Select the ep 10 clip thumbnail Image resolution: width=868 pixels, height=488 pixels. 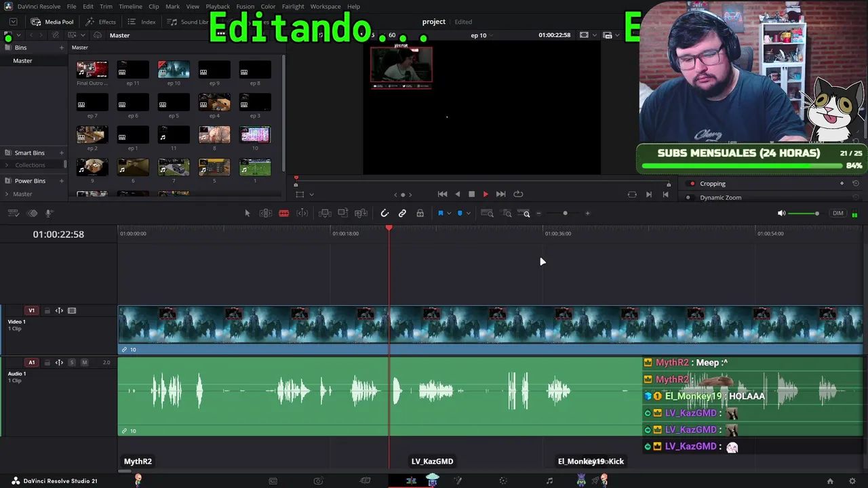tap(174, 69)
